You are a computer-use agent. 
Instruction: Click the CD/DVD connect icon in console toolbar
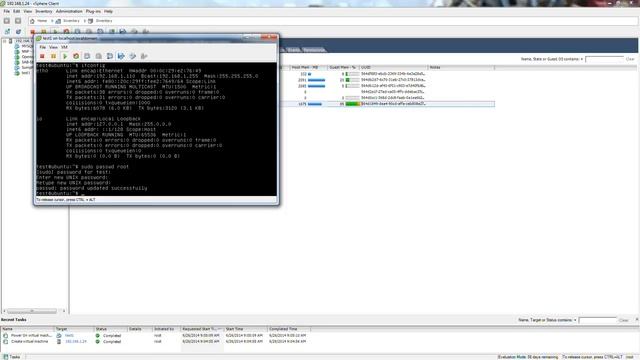click(x=133, y=56)
